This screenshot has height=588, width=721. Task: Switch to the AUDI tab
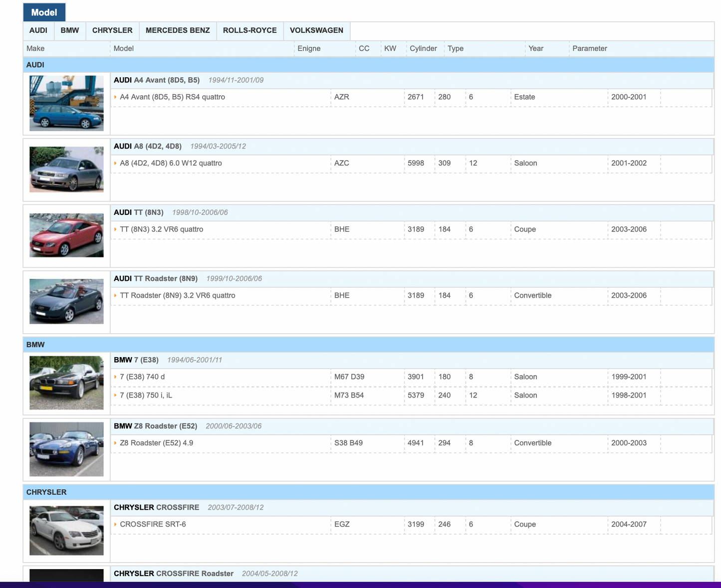pos(38,30)
